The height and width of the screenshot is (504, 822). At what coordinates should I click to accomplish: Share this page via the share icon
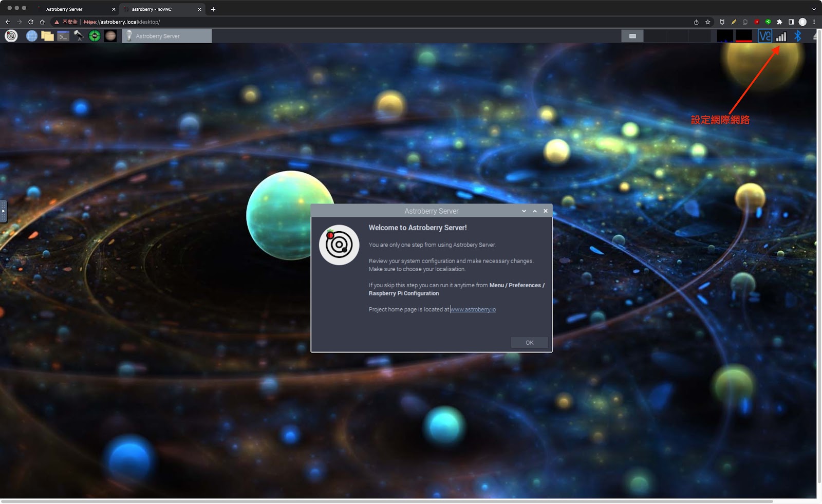click(696, 22)
